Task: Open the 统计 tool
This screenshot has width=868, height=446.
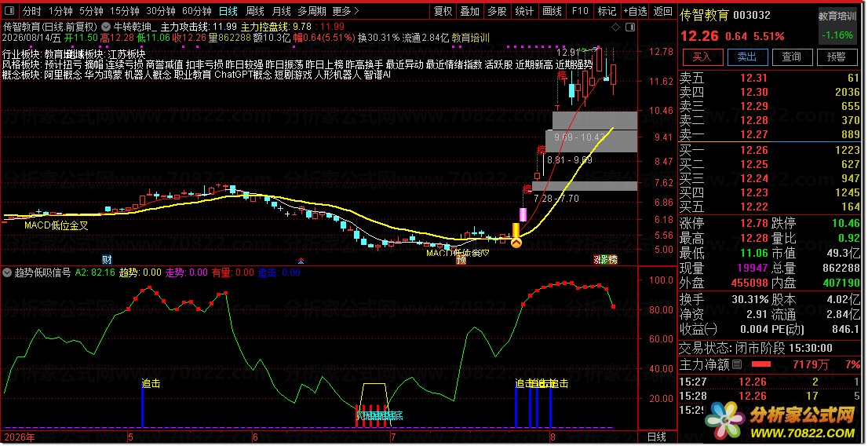Action: [524, 10]
